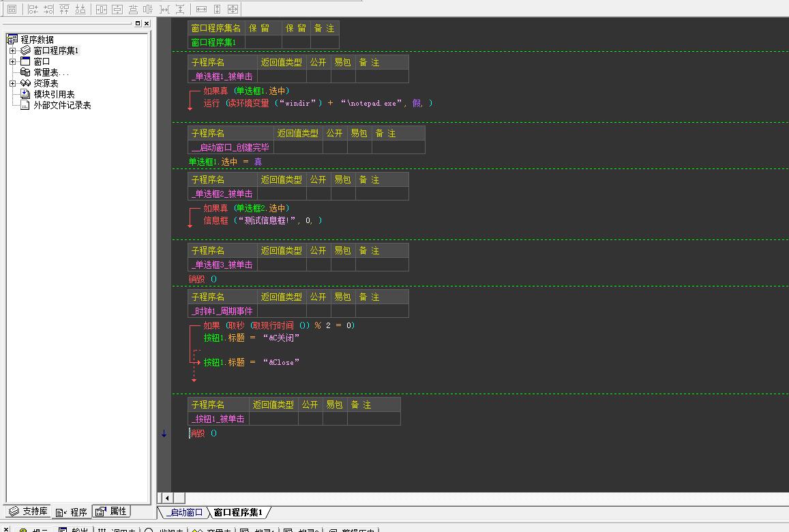Select 常量表 in the program tree
789x532 pixels.
[x=50, y=72]
